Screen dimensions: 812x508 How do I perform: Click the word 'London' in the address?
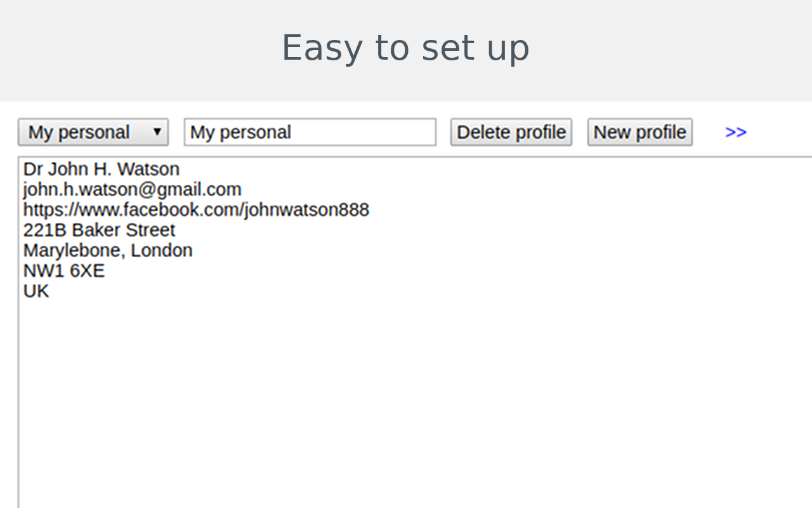[162, 250]
